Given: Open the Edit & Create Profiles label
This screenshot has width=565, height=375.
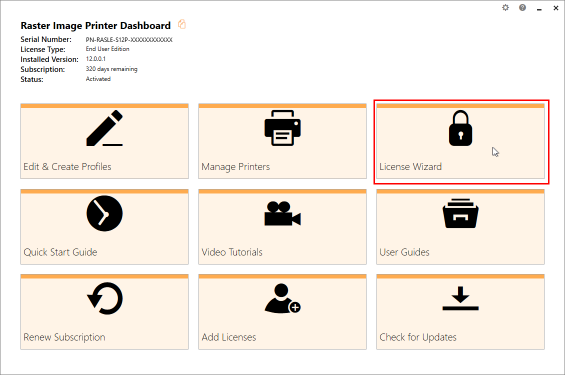Looking at the screenshot, I should coord(67,167).
